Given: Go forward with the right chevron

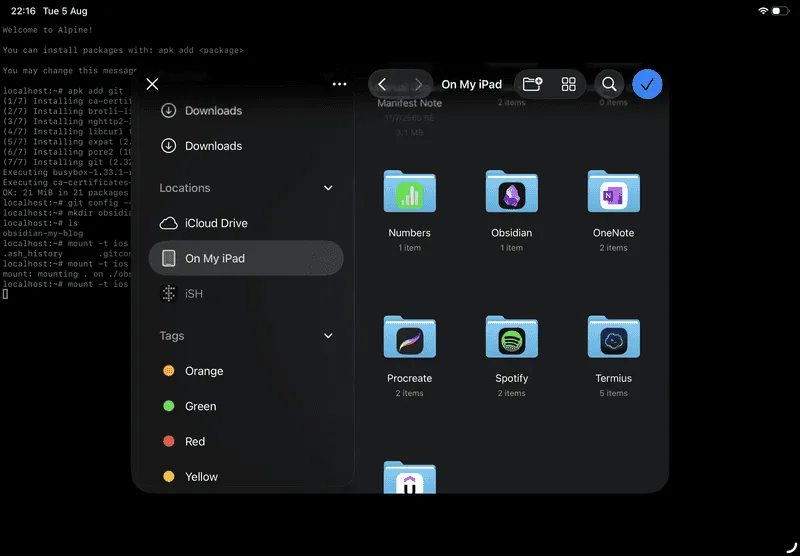Looking at the screenshot, I should (418, 84).
